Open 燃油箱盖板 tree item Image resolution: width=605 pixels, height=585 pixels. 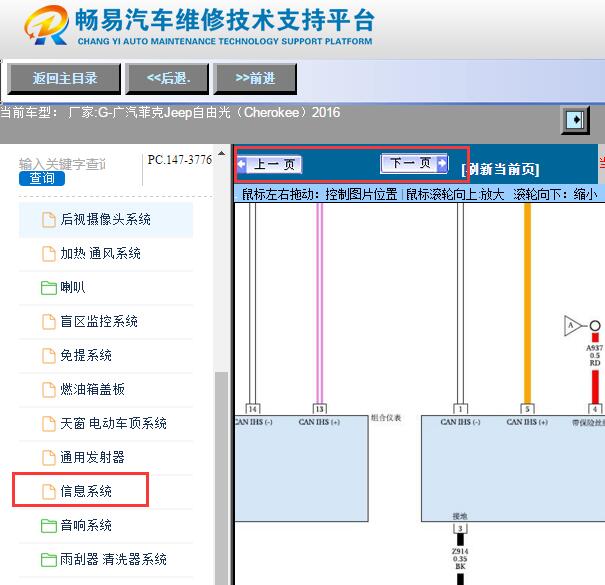[106, 389]
